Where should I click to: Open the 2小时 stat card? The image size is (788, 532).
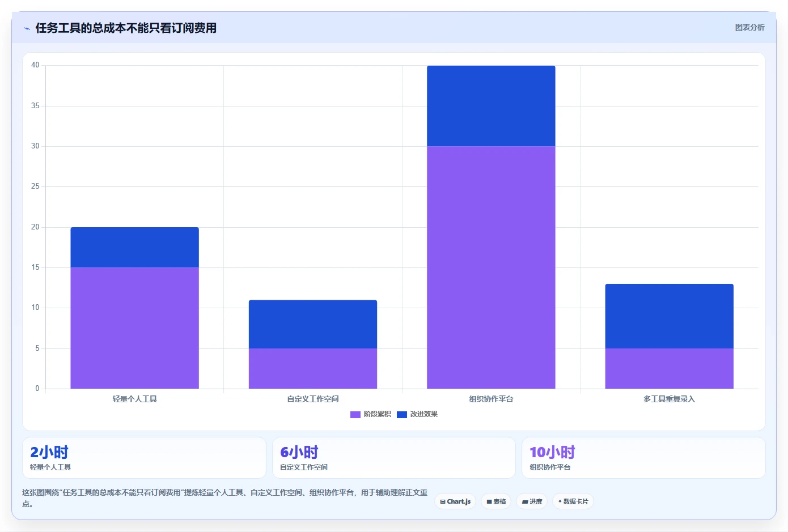pyautogui.click(x=144, y=458)
